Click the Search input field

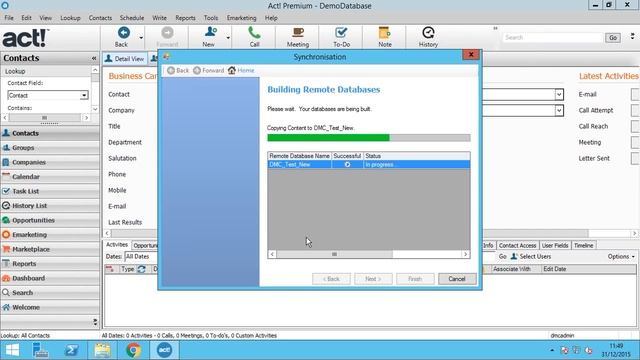(553, 38)
